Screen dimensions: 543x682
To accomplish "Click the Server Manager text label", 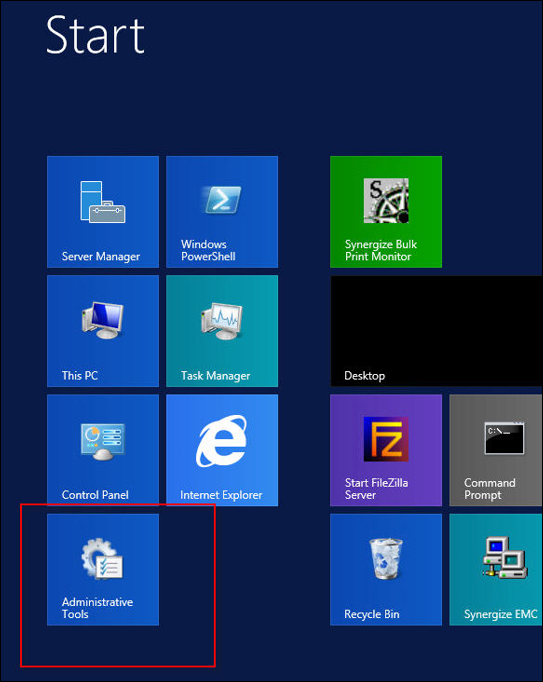I will click(x=101, y=257).
